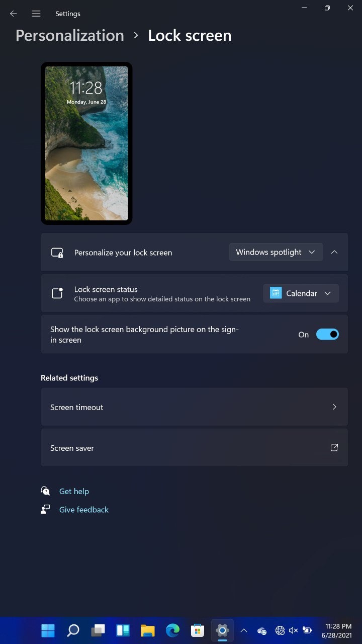Open the Calendar lock screen status dropdown
This screenshot has height=644, width=362.
(301, 293)
